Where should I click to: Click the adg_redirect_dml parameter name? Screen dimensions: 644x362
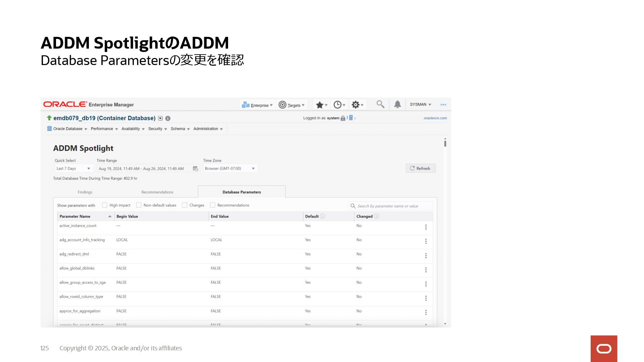click(74, 254)
